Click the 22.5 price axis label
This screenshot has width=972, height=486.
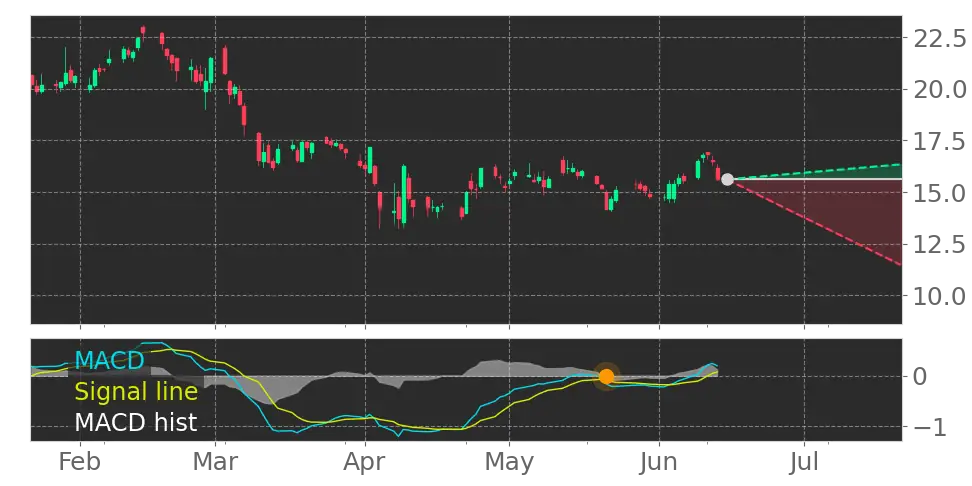939,38
